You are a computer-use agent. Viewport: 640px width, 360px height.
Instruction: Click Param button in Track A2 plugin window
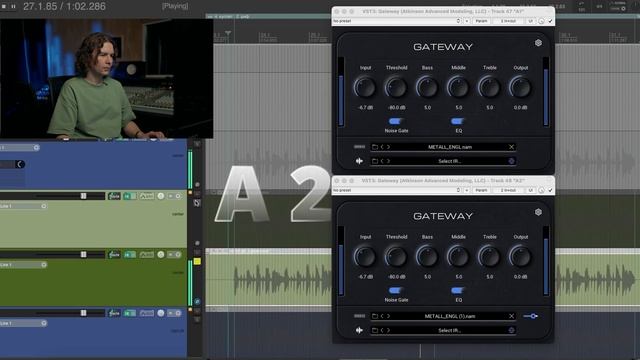(x=481, y=190)
